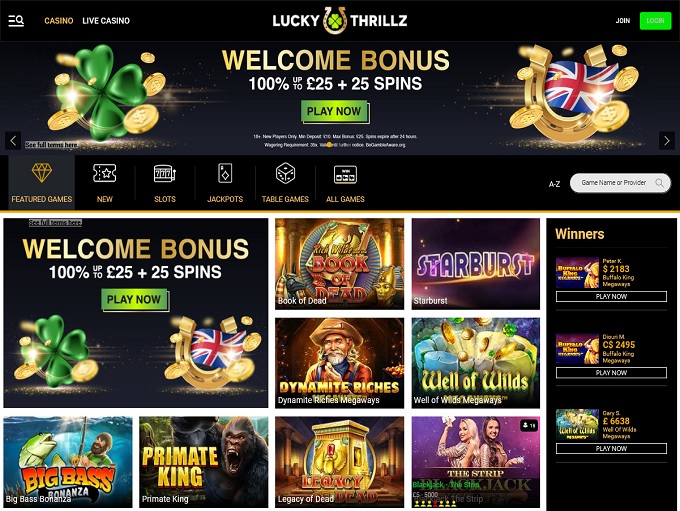Open the Jackpots card icon

point(225,173)
